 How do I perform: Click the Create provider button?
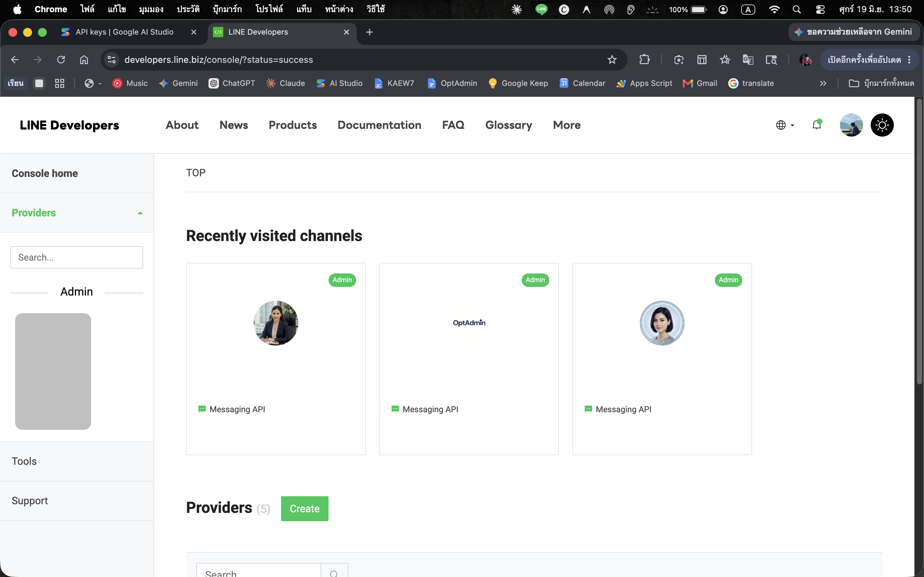[x=304, y=509]
